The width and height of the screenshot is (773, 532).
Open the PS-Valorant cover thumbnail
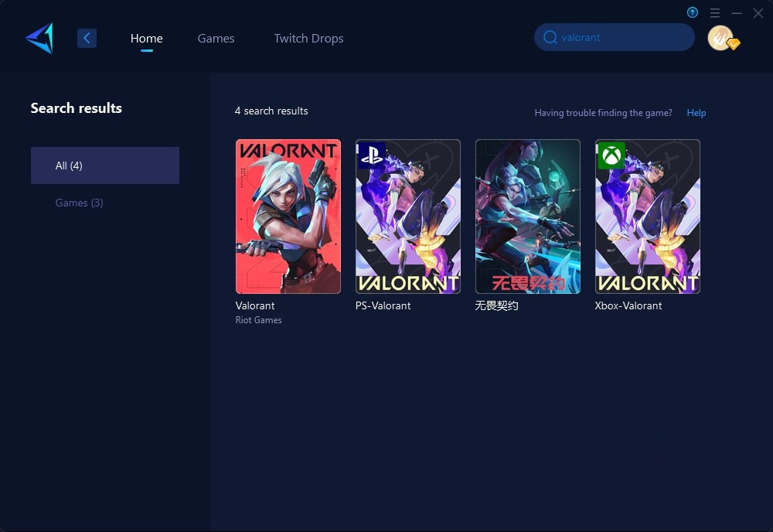[x=408, y=217]
